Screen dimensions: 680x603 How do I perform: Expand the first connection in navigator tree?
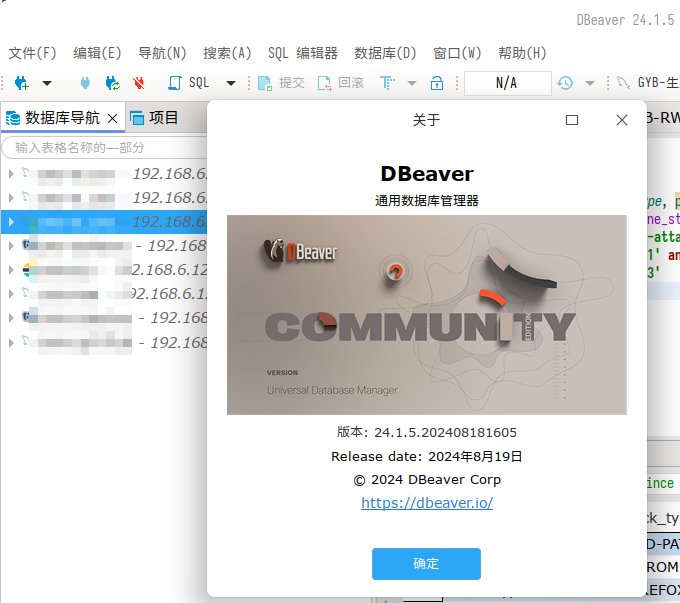point(11,174)
